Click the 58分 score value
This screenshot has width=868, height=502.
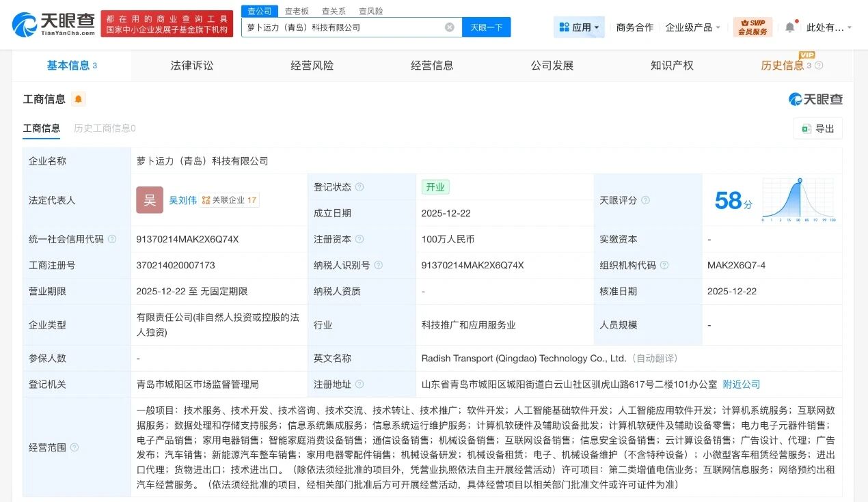click(733, 200)
